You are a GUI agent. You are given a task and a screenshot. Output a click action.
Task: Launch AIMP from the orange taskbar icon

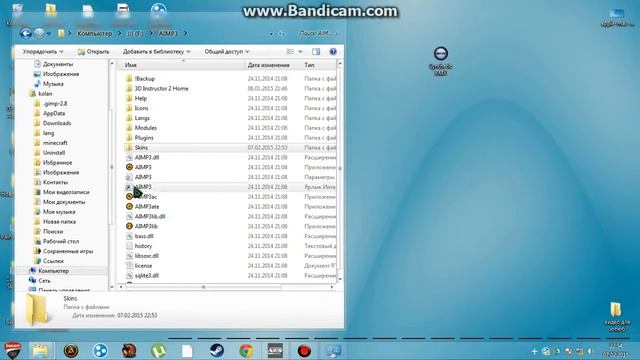click(71, 351)
